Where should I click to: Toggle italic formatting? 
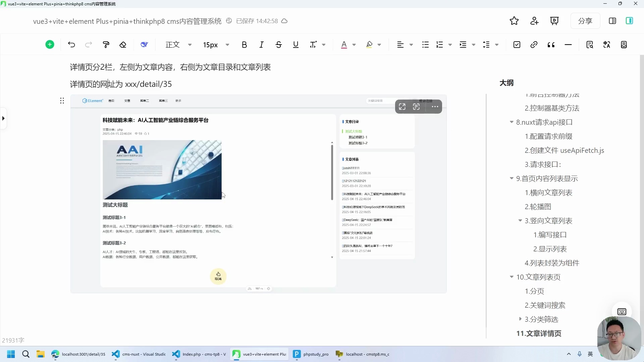(x=262, y=45)
